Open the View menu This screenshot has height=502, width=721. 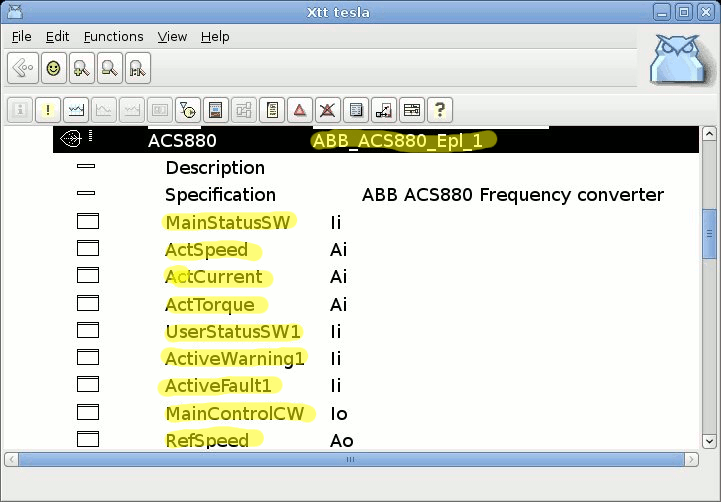tap(172, 37)
